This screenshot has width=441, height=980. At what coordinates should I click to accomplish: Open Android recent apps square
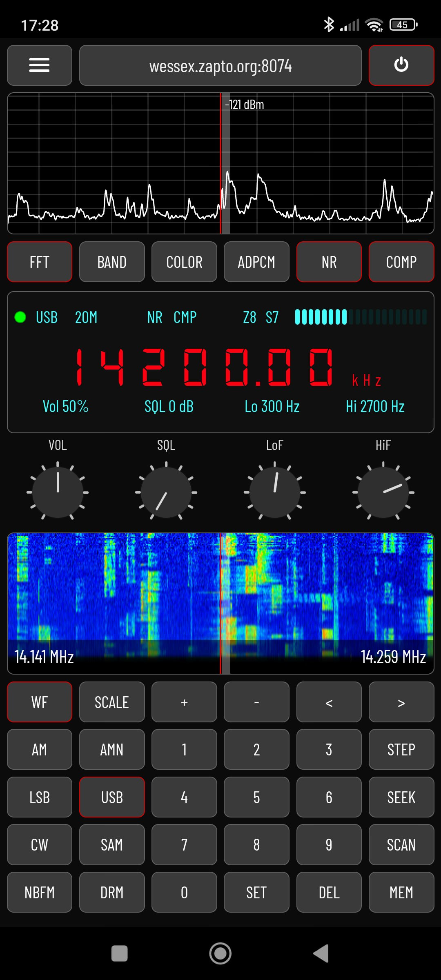click(119, 953)
